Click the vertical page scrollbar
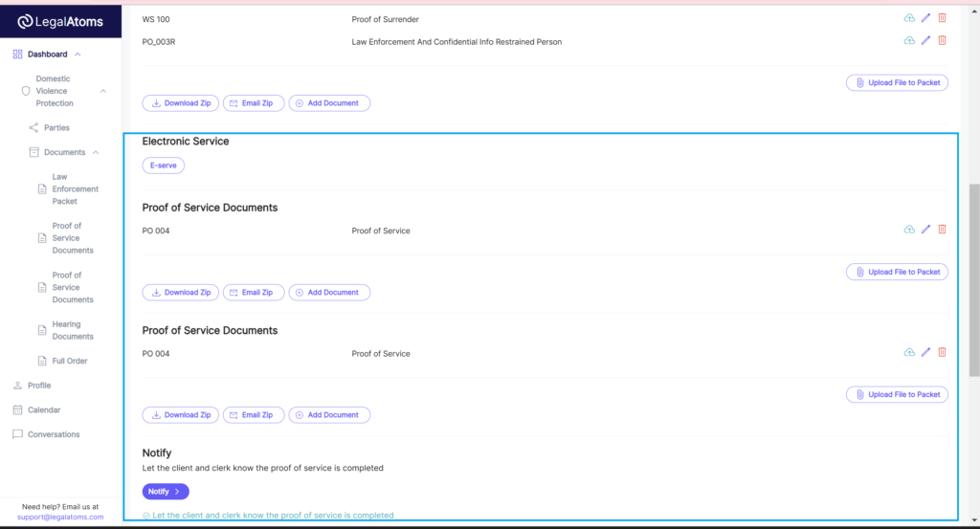Image resolution: width=980 pixels, height=529 pixels. [x=974, y=280]
